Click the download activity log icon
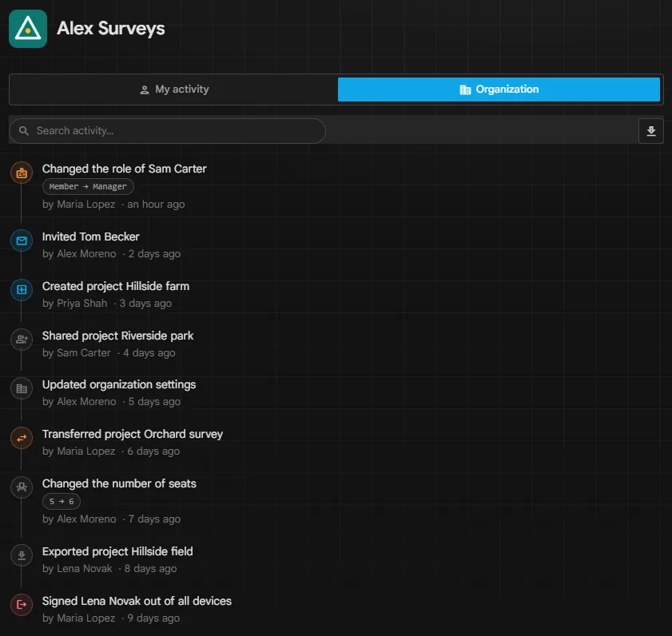 [x=650, y=131]
